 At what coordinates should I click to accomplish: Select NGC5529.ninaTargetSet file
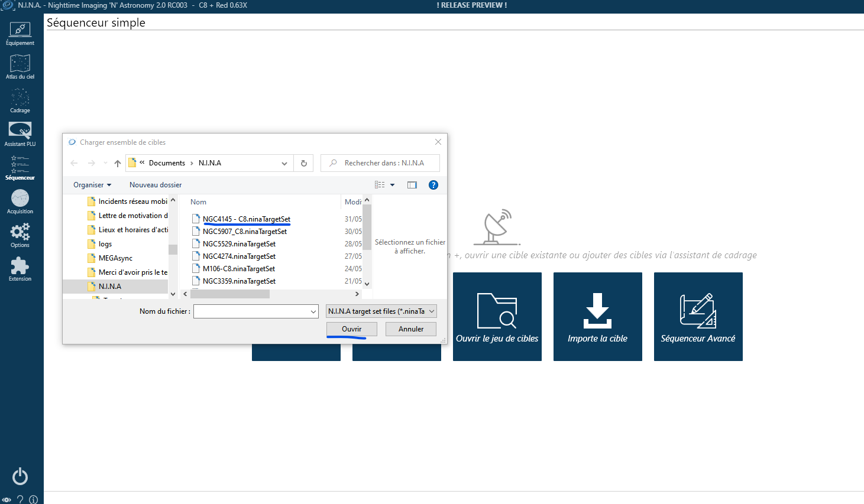pyautogui.click(x=239, y=244)
